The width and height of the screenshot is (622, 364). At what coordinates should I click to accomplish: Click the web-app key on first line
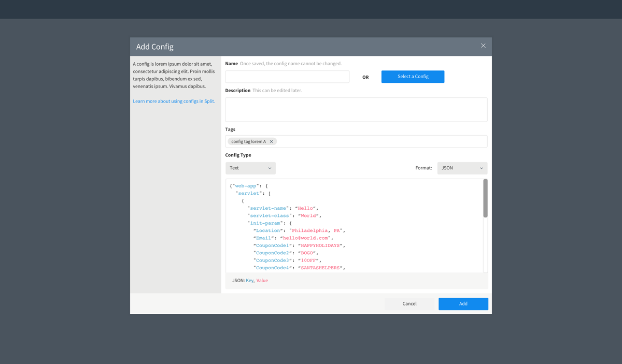[x=246, y=186]
